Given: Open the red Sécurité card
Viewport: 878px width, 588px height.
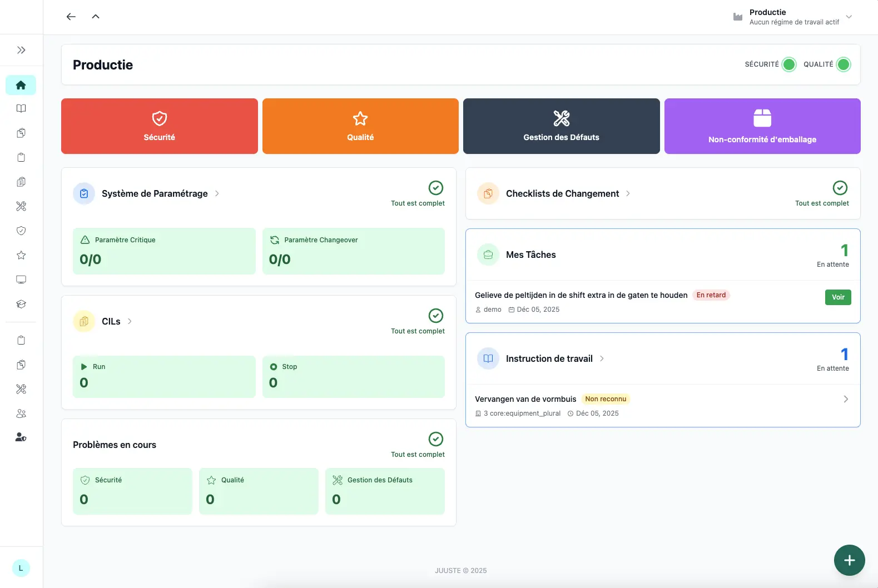Looking at the screenshot, I should 160,126.
